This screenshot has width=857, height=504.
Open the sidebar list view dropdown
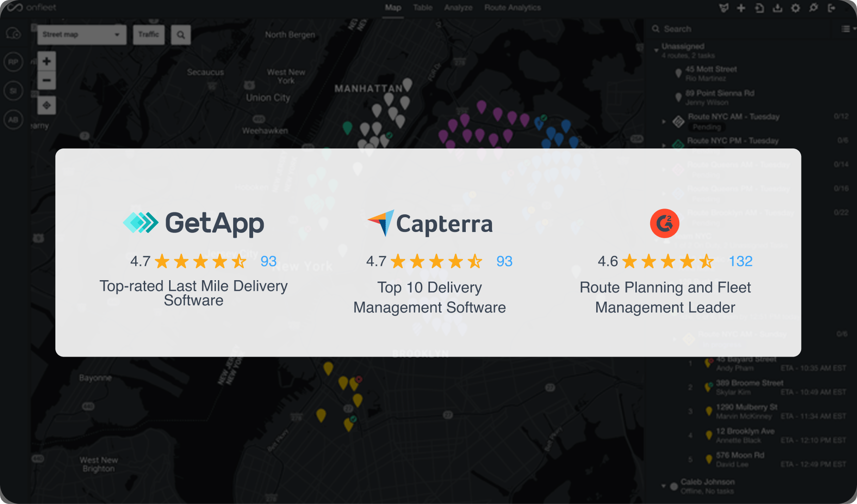(847, 29)
